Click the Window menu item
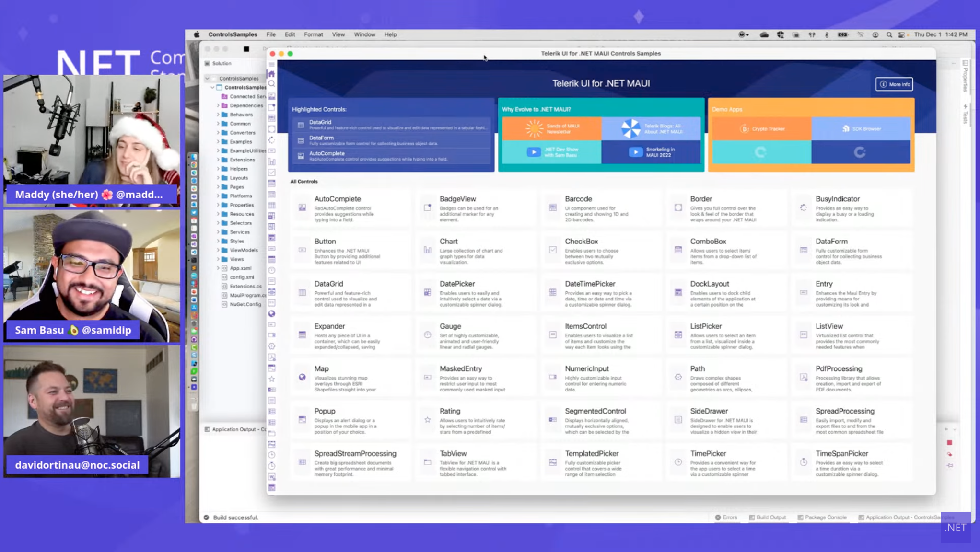The height and width of the screenshot is (552, 980). (x=363, y=34)
